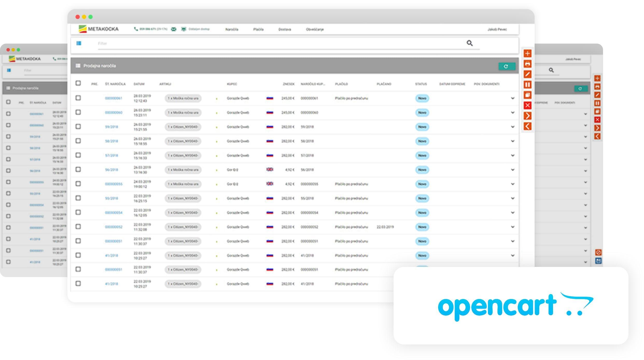644x360 pixels.
Task: Click the orange plus add icon in front window
Action: pos(527,53)
